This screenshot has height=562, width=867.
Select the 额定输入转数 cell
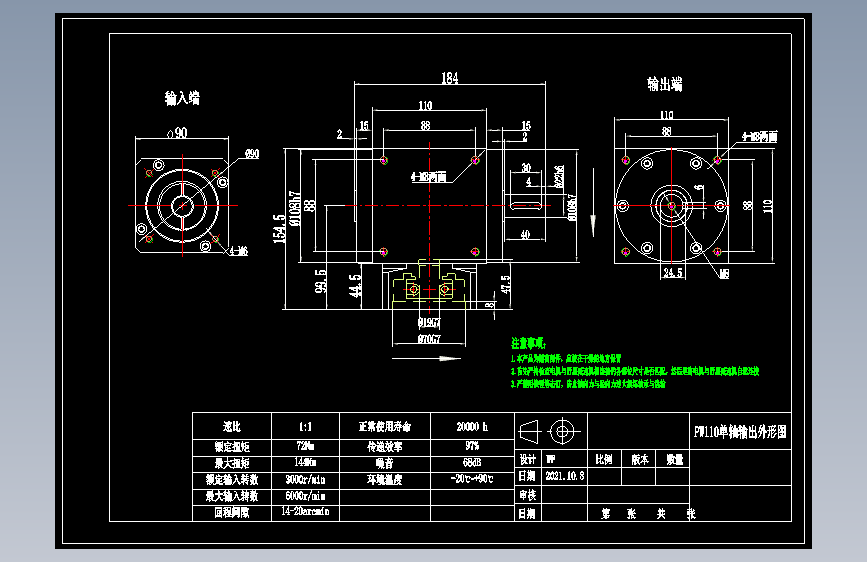232,480
